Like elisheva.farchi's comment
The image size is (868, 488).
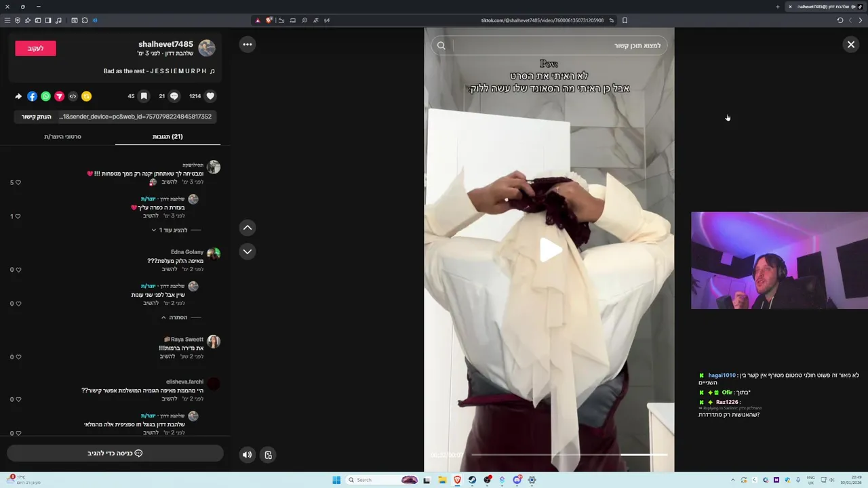(18, 399)
